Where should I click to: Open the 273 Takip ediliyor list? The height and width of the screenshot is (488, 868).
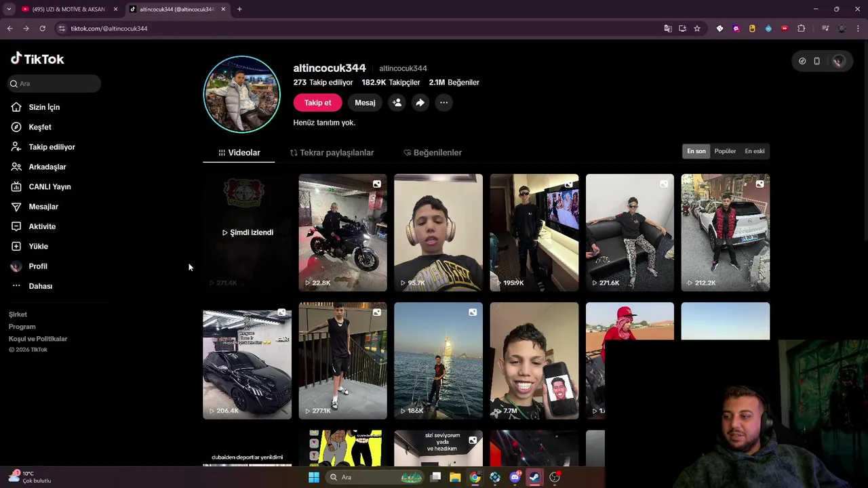coord(323,82)
